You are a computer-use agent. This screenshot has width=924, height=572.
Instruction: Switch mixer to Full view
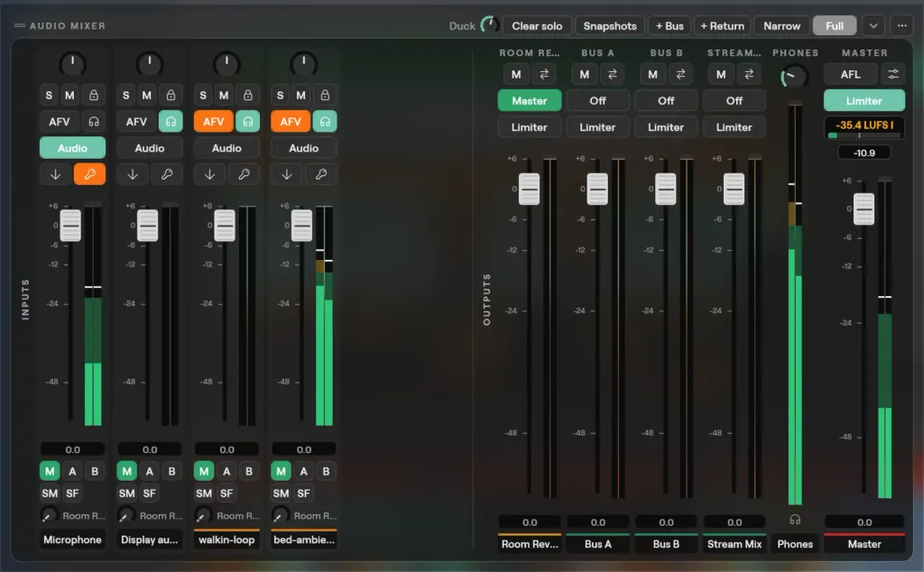point(835,26)
